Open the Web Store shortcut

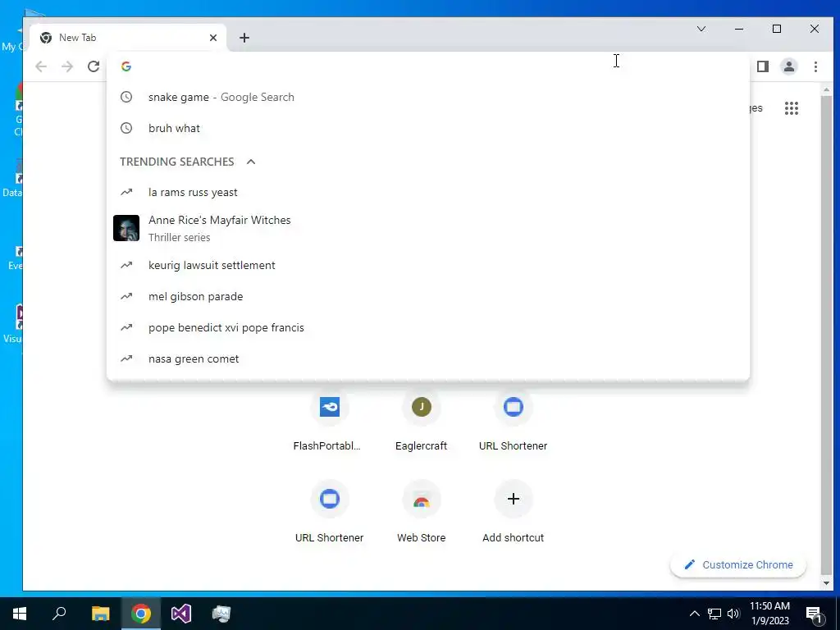click(x=421, y=512)
